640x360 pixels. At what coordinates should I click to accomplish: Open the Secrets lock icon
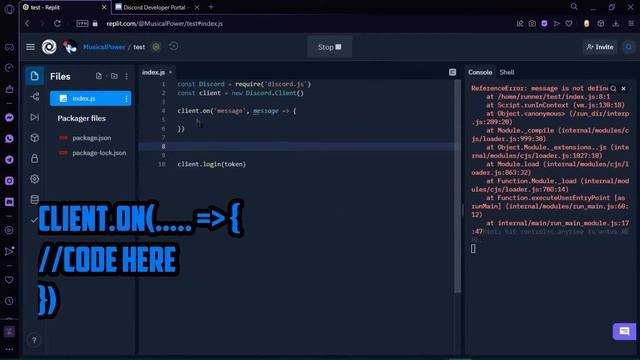coord(35,158)
